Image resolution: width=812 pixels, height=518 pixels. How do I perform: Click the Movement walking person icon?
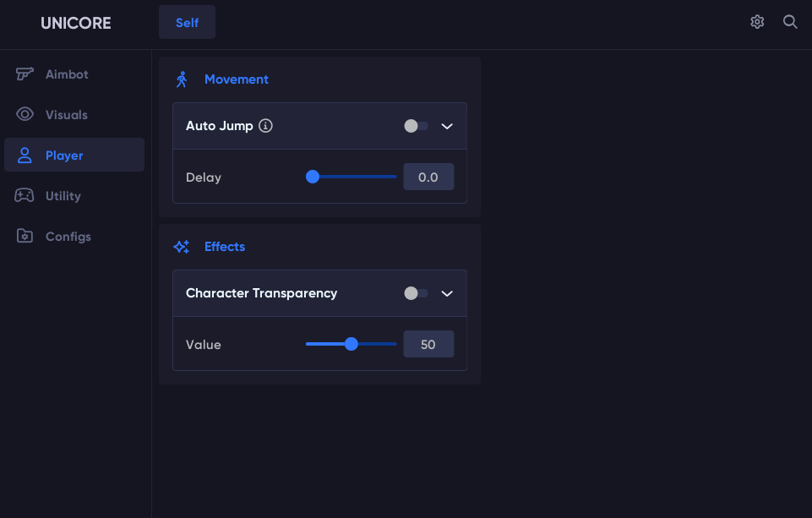click(182, 79)
